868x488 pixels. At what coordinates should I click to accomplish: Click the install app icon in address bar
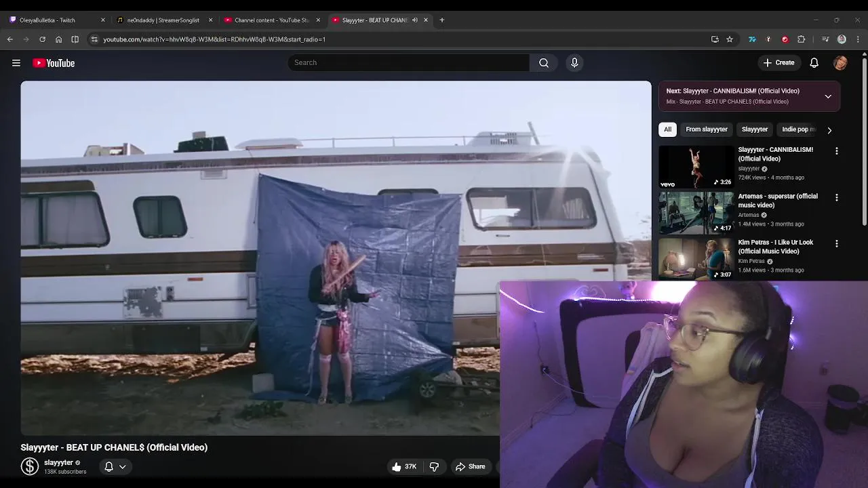pyautogui.click(x=715, y=39)
